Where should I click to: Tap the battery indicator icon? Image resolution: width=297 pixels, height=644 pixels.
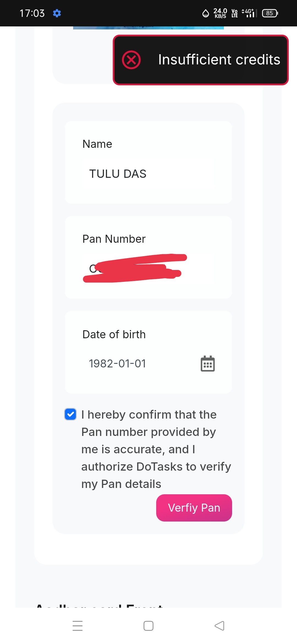tap(270, 13)
